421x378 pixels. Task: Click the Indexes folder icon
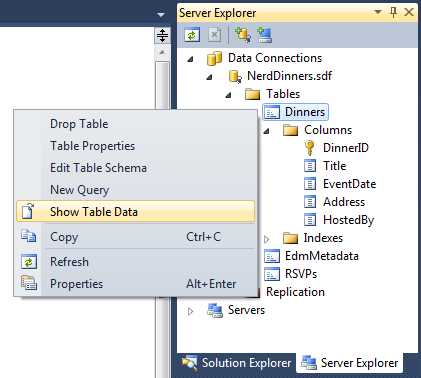pos(290,238)
